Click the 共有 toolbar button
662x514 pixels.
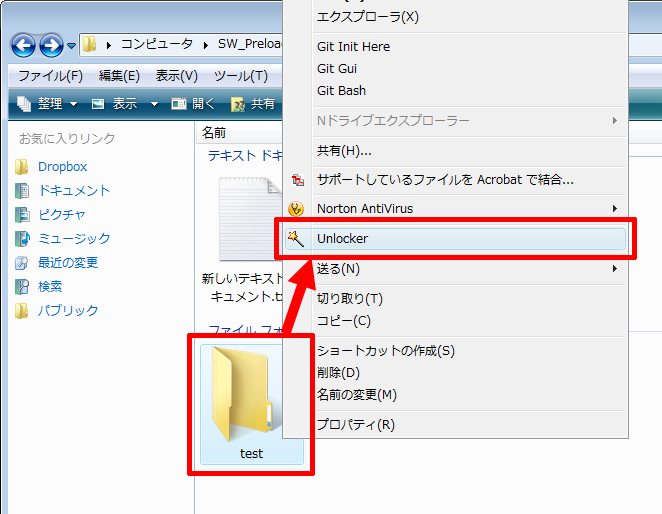(x=253, y=103)
